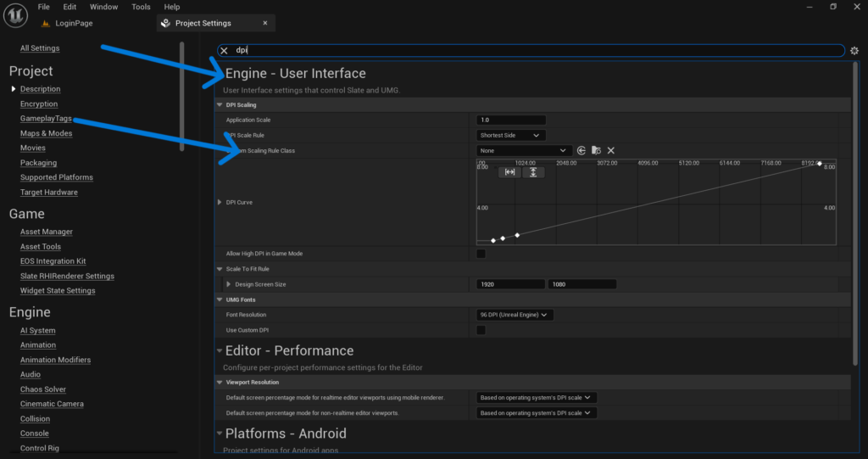The image size is (868, 459).
Task: Open DPI Scale Rule Shortest Side dropdown
Action: tap(510, 135)
